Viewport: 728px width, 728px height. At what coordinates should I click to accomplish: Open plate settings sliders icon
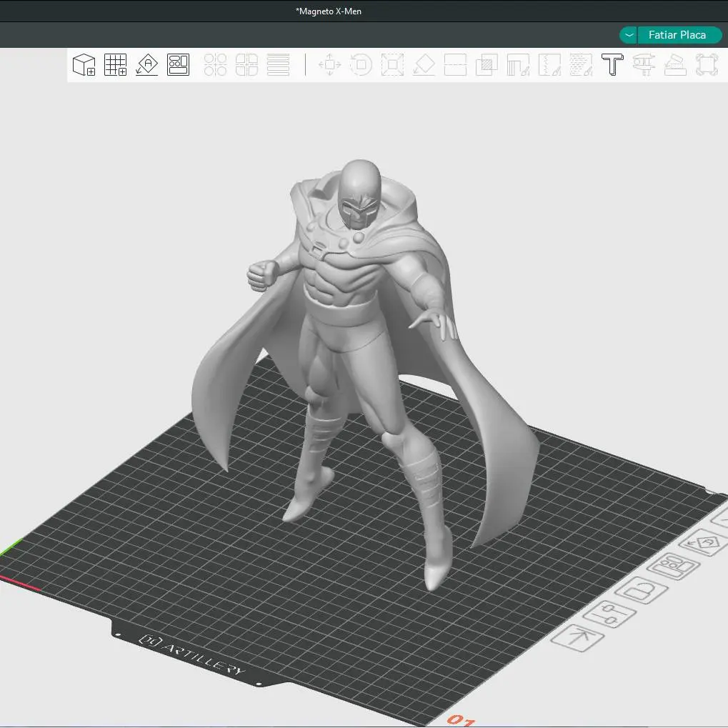pyautogui.click(x=609, y=614)
